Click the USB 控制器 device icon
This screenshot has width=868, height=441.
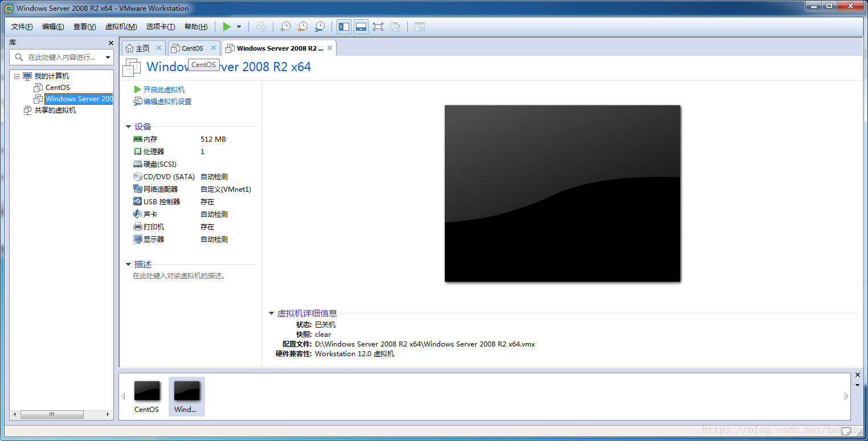[137, 201]
